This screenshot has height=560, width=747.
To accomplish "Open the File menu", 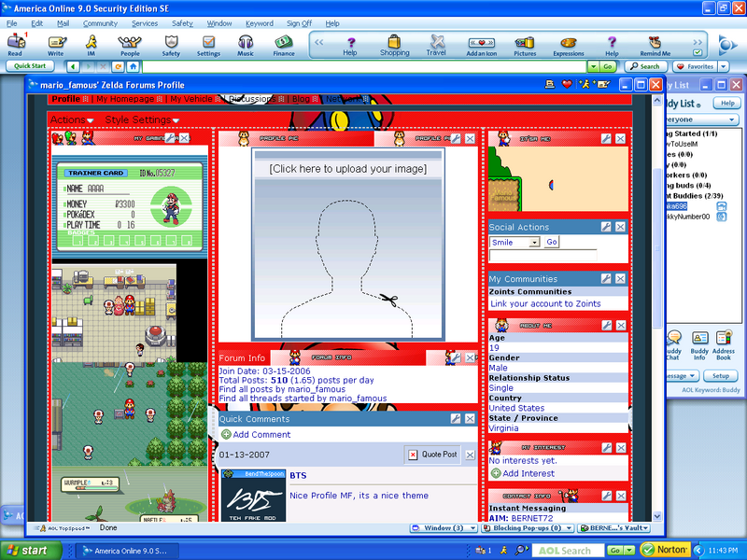I will click(x=11, y=23).
